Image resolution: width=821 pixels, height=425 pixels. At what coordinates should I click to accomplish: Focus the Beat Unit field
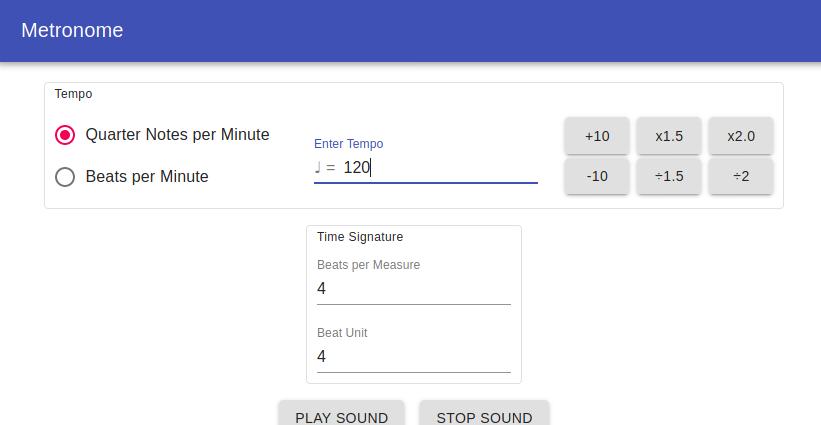(x=413, y=357)
